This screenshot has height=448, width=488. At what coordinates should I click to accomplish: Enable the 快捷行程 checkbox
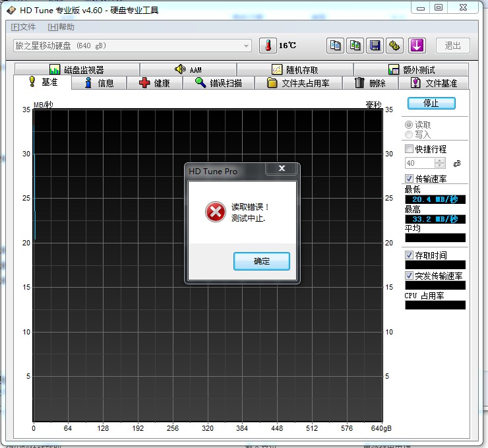coord(409,149)
